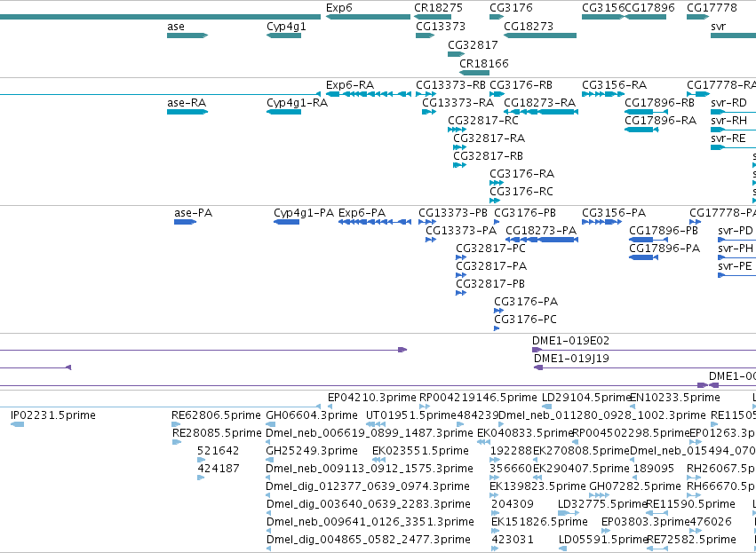Click the Dmel_dig_012377_0639_0974.3prime label
Screen dimensions: 756x553
pyautogui.click(x=368, y=486)
